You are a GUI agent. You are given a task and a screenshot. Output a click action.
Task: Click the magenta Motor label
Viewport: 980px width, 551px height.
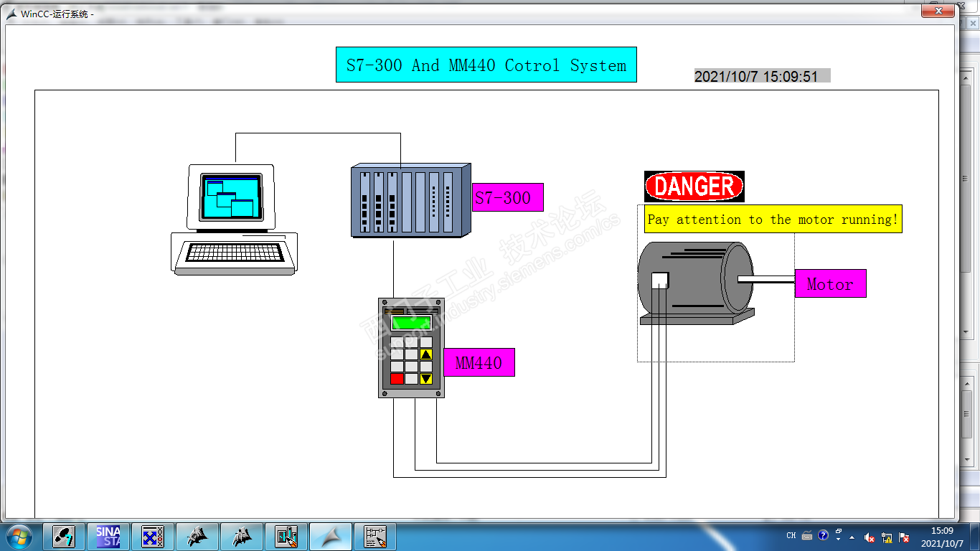click(831, 283)
